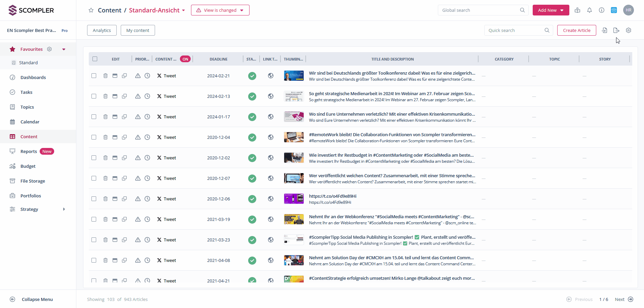Viewport: 644px width, 308px height.
Task: Tick the checkbox for the 2020-12-02 tweet
Action: point(94,158)
